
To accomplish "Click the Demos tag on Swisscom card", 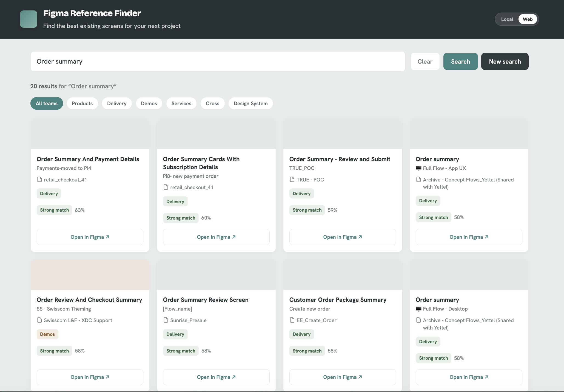I will tap(47, 334).
